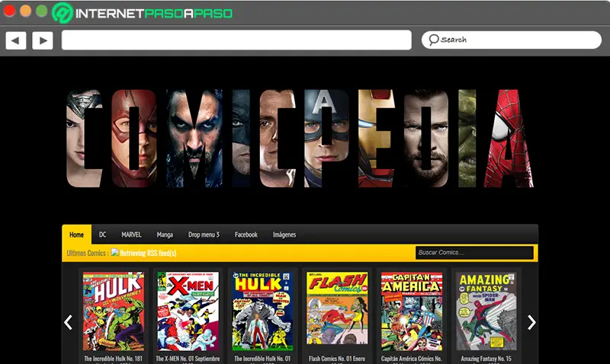
Task: Click the RSS feed broken image icon
Action: 115,253
